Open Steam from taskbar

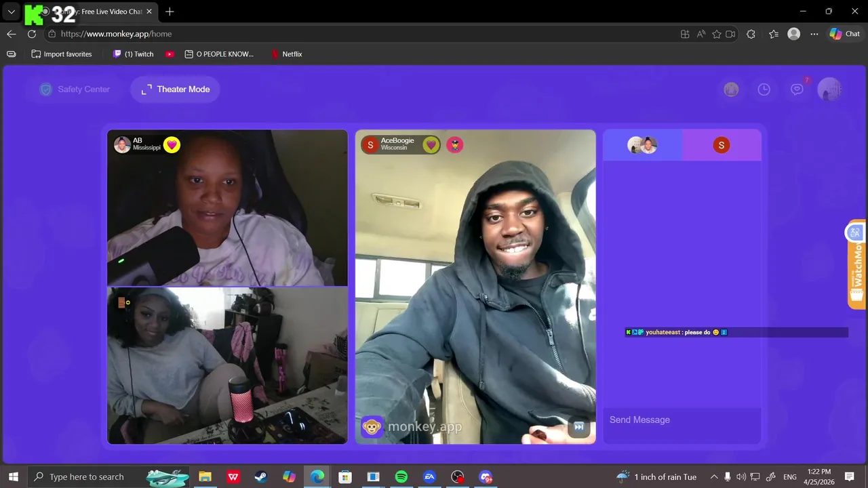[x=261, y=477]
